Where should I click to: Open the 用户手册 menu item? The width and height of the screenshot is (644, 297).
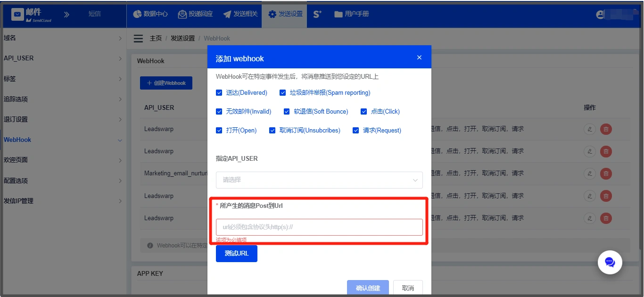point(351,14)
